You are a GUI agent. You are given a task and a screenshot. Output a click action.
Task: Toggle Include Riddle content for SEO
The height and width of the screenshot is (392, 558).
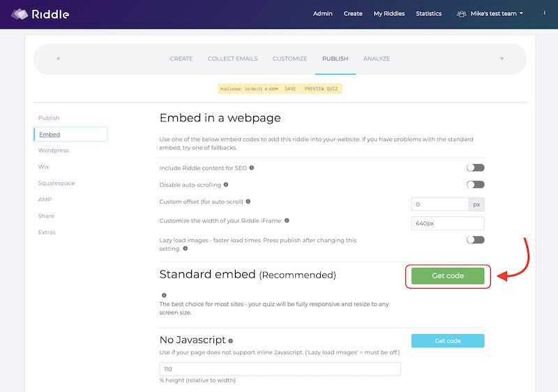pos(476,167)
